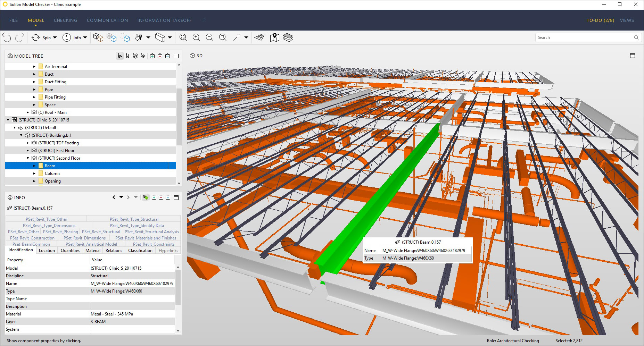Click the dashed-outline cube hide icon

(125, 37)
